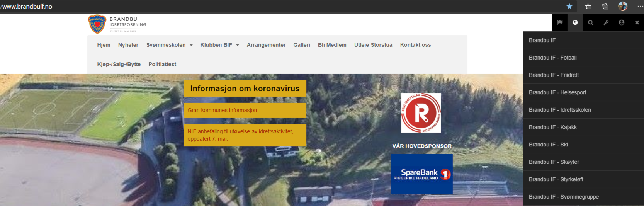Click the flag icon in black toolbar
Screen dimensions: 644x206
pos(560,23)
